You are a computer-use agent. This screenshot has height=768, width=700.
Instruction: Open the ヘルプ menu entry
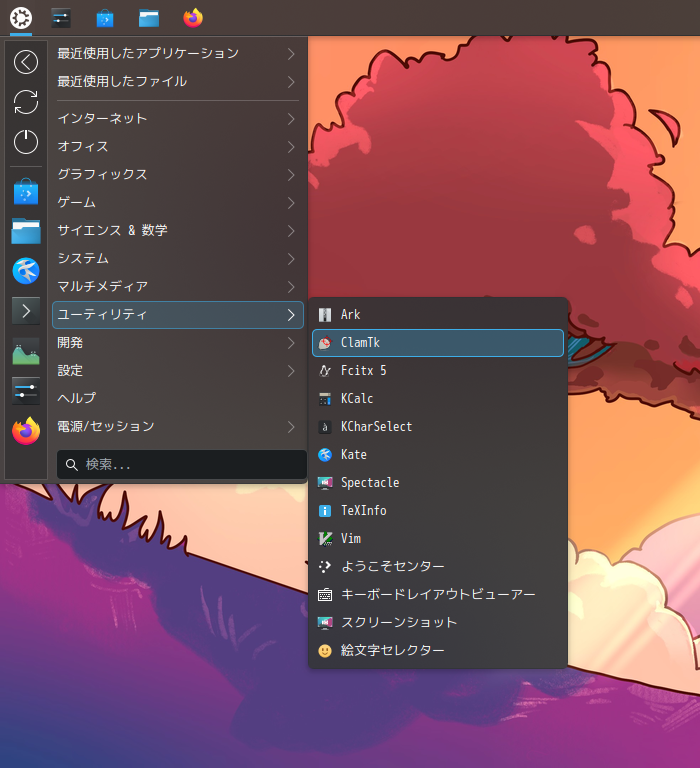coord(178,398)
